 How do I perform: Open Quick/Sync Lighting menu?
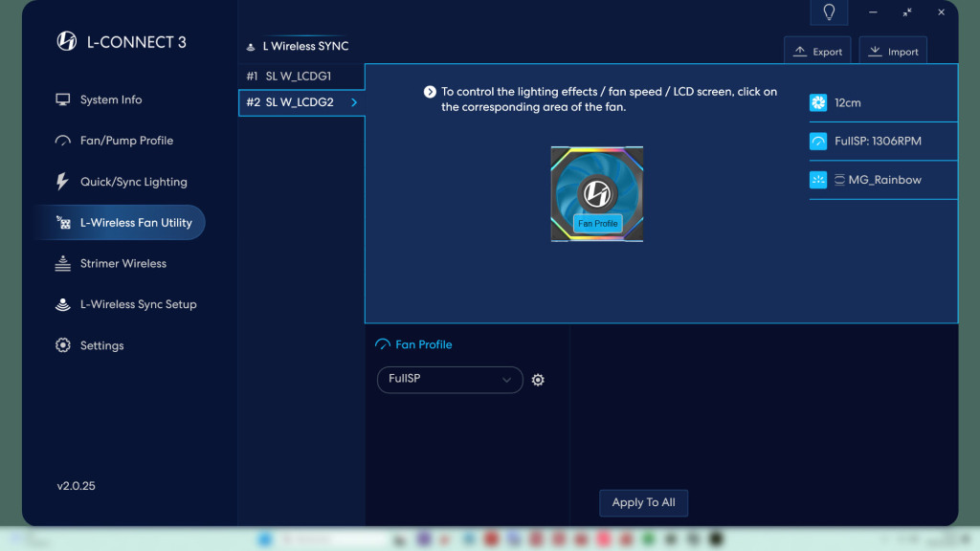click(x=133, y=182)
